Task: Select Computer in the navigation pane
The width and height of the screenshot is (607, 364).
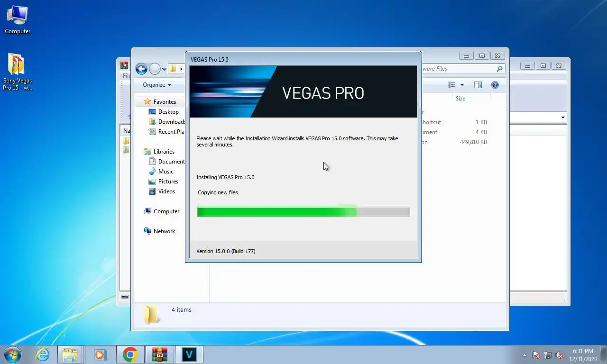Action: pyautogui.click(x=166, y=211)
